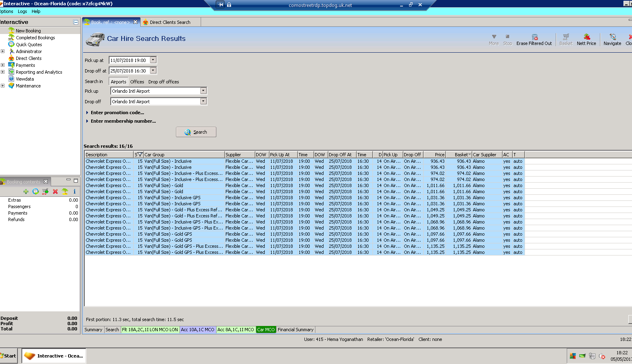This screenshot has height=364, width=632.
Task: Expand the Administrator tree node
Action: (3, 51)
